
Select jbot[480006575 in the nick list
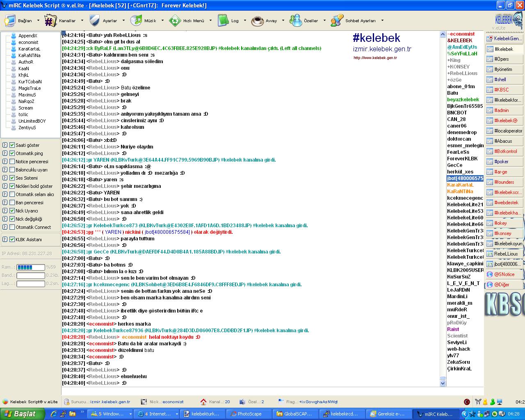(465, 178)
